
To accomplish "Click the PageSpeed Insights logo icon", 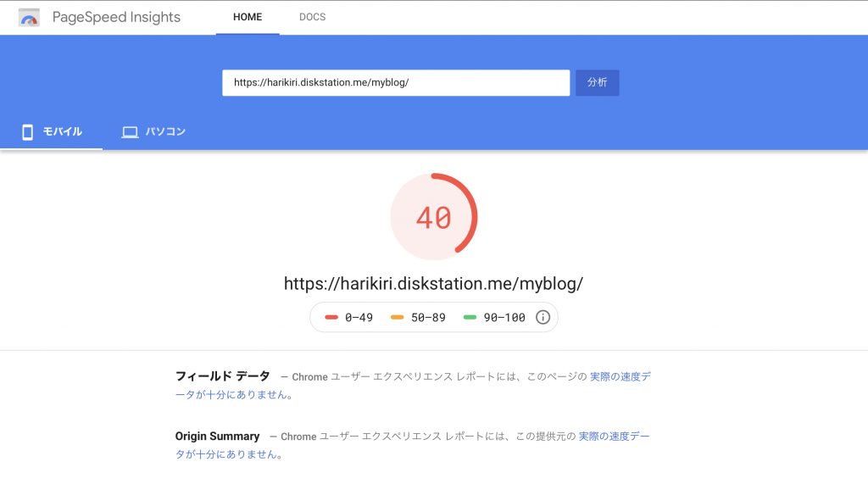I will coord(29,18).
